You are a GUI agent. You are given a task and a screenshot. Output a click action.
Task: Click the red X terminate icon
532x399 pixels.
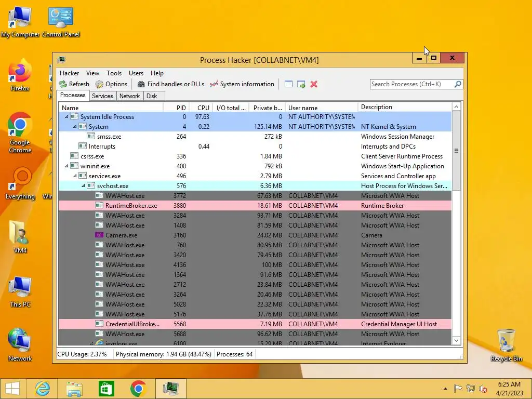coord(314,84)
